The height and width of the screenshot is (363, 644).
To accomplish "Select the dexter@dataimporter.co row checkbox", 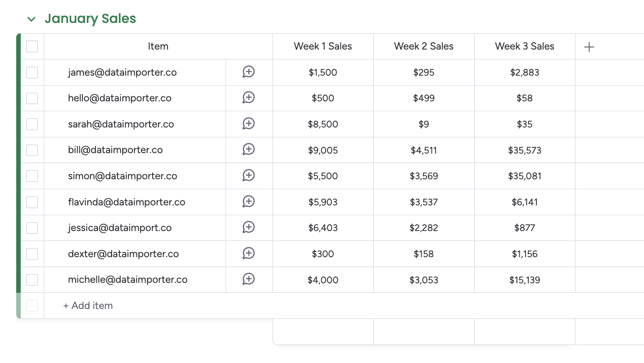I will [32, 254].
